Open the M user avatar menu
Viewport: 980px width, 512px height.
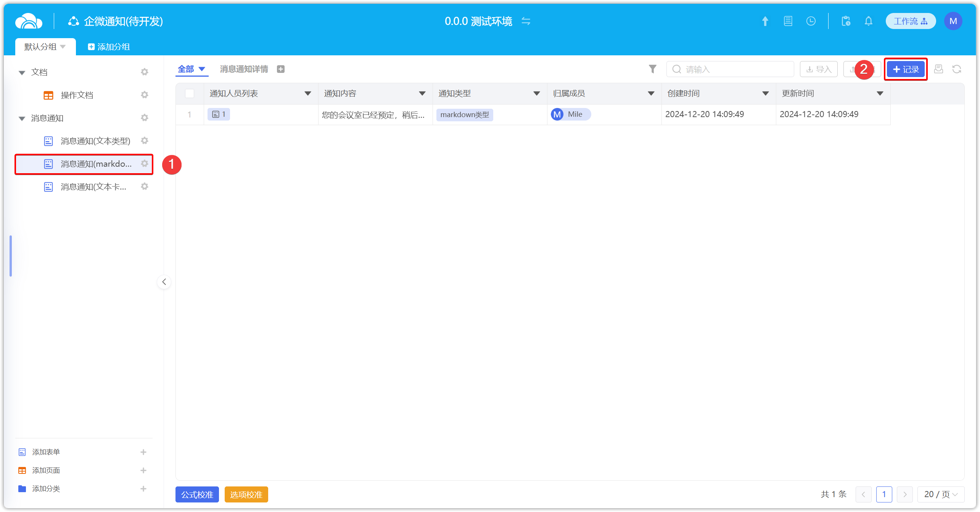(953, 21)
